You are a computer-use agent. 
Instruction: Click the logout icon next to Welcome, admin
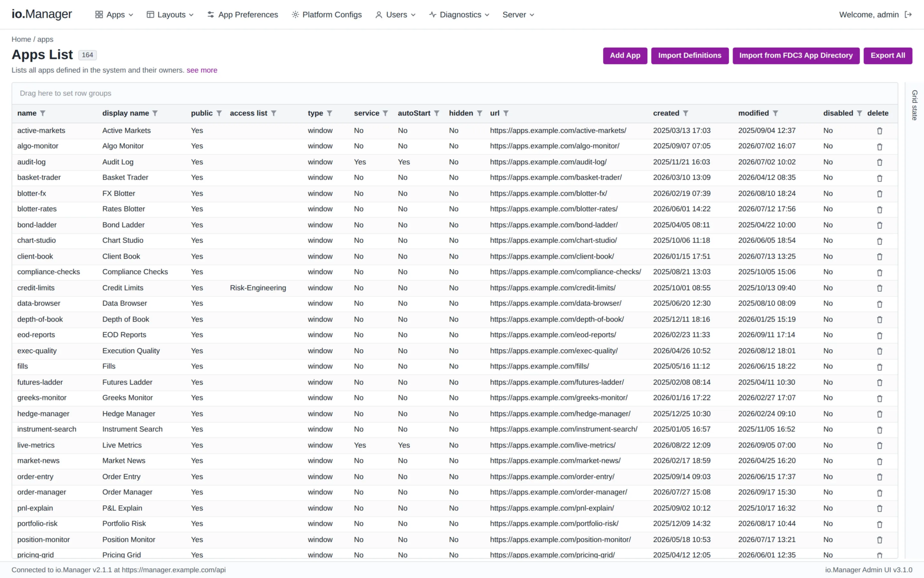click(908, 14)
